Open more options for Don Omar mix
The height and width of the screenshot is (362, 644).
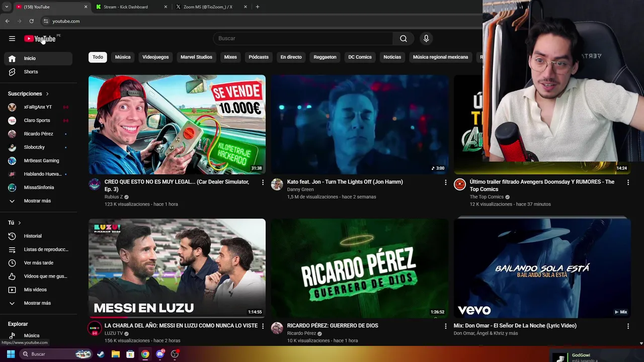click(628, 326)
